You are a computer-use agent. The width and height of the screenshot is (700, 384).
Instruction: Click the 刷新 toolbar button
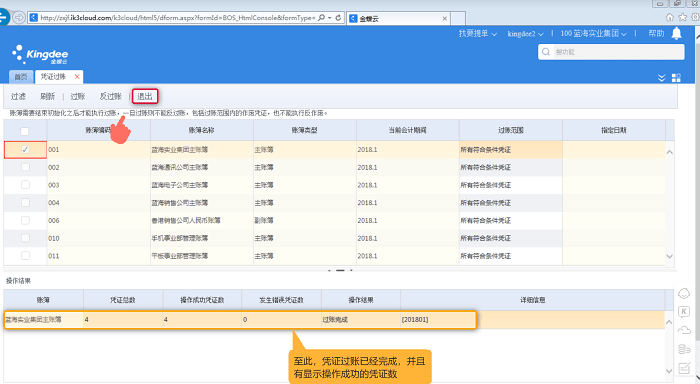point(47,96)
